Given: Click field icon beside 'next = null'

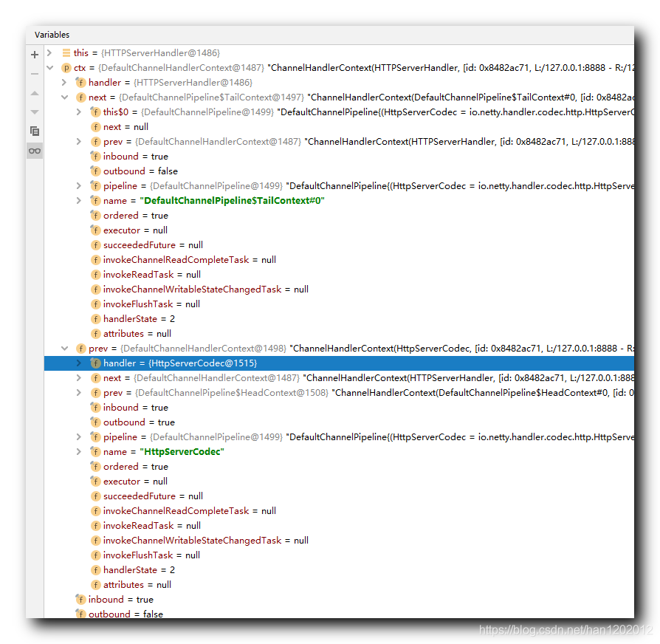Looking at the screenshot, I should point(95,127).
